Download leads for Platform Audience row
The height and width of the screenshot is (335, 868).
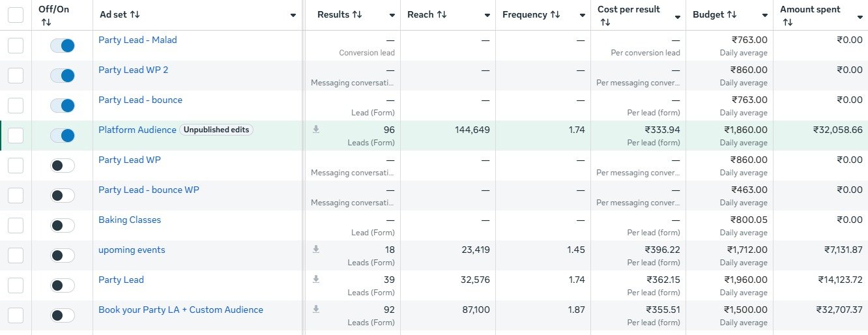(x=316, y=130)
